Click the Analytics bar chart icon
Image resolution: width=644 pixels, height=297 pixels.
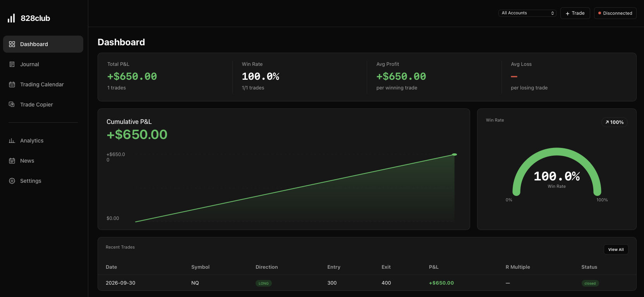[12, 141]
